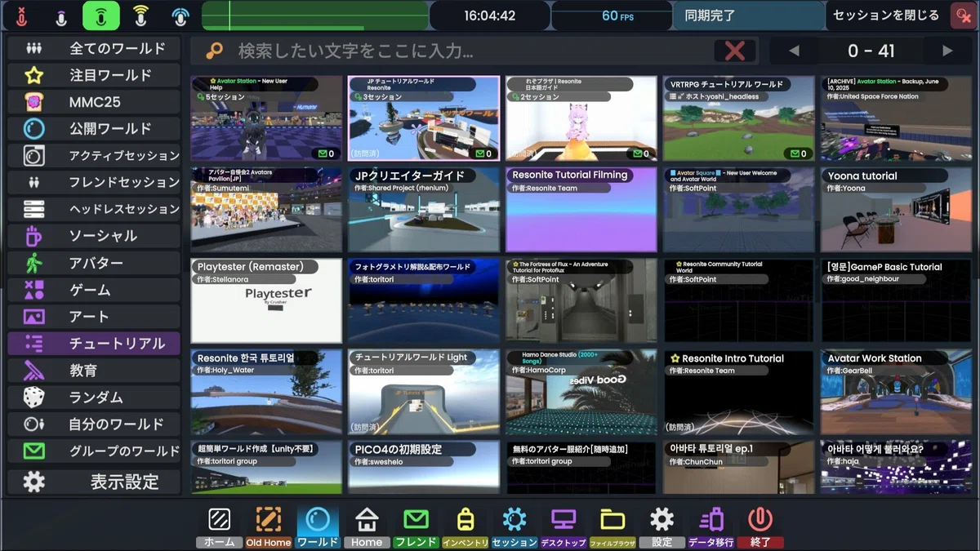Open Yoona tutorial world
980x551 pixels.
coord(897,210)
